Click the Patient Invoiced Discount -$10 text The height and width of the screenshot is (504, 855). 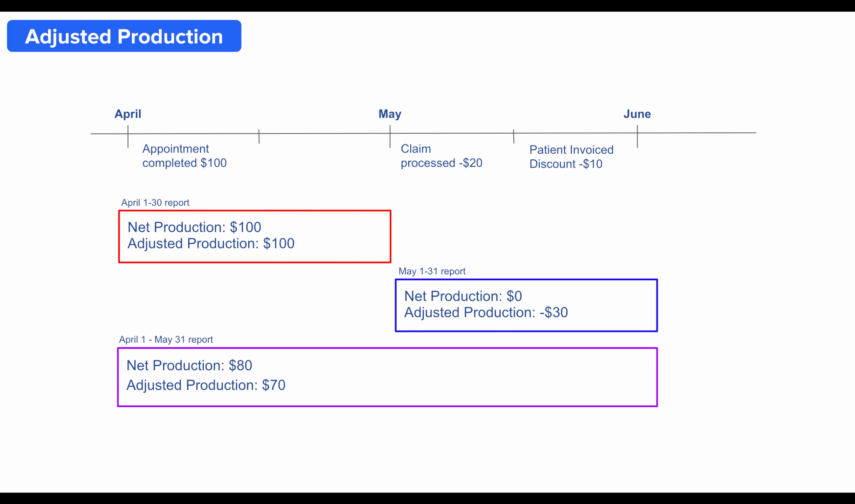point(571,157)
